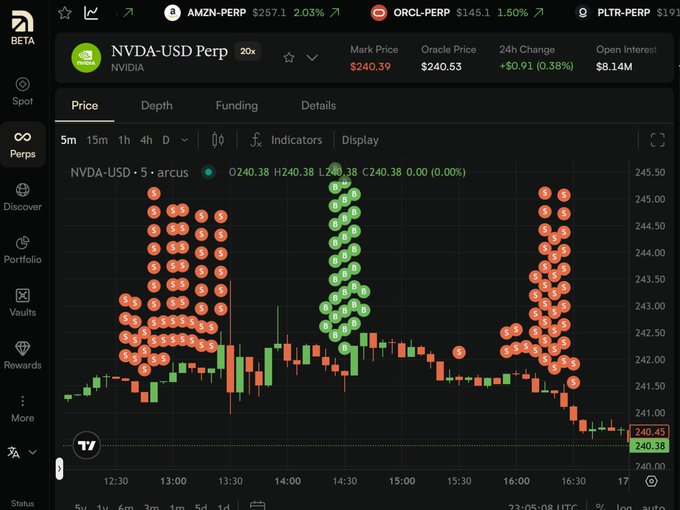
Task: Toggle auto scale mode
Action: (x=653, y=507)
